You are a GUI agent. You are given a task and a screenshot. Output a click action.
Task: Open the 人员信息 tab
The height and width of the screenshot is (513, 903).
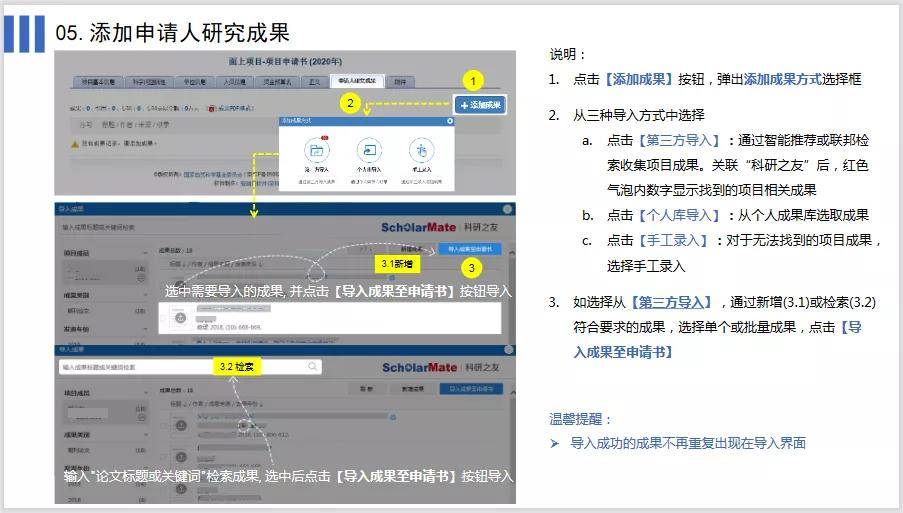point(235,82)
